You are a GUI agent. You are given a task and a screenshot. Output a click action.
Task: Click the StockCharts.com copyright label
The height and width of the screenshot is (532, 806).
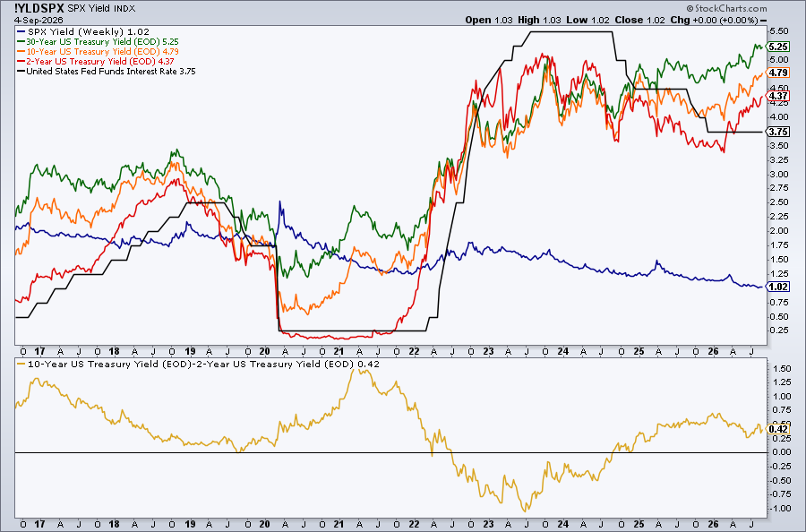(x=727, y=8)
